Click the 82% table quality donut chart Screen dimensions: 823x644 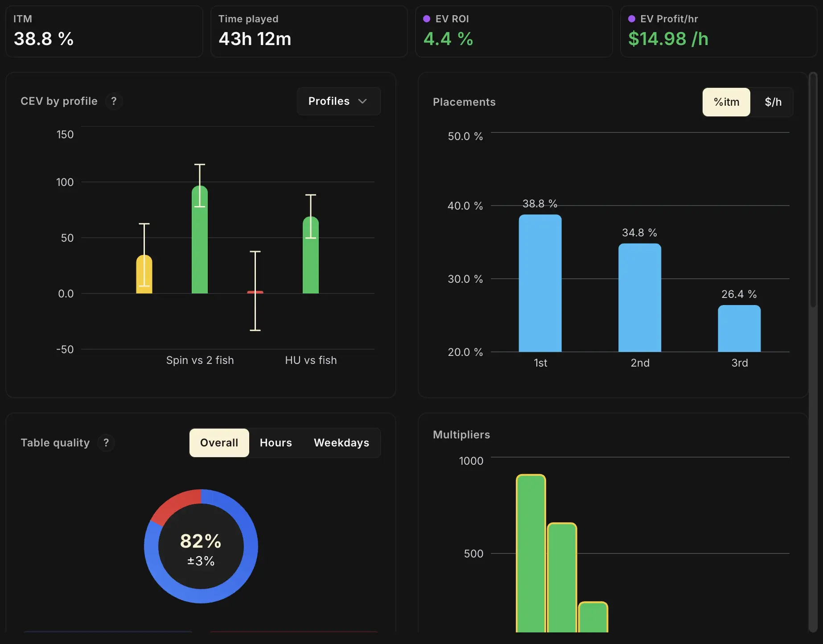point(201,546)
